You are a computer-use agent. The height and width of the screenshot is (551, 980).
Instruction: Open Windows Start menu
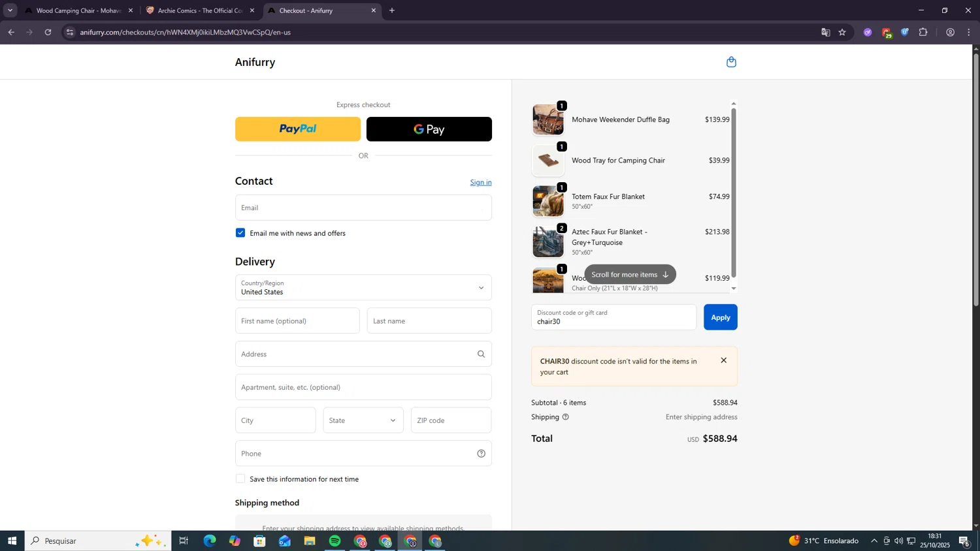coord(12,541)
